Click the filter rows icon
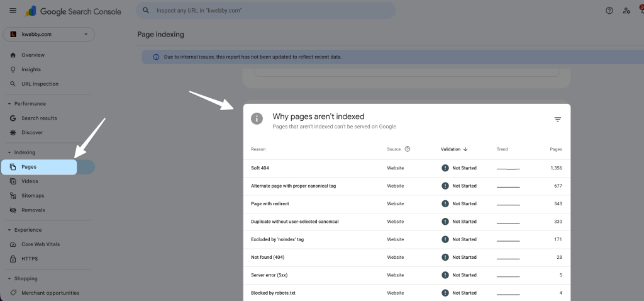Screen dimensions: 644x301 (557, 119)
